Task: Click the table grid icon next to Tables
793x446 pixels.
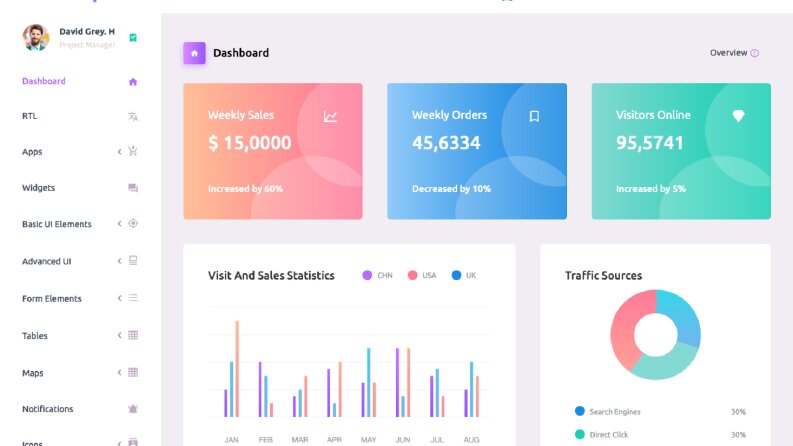Action: click(x=133, y=335)
